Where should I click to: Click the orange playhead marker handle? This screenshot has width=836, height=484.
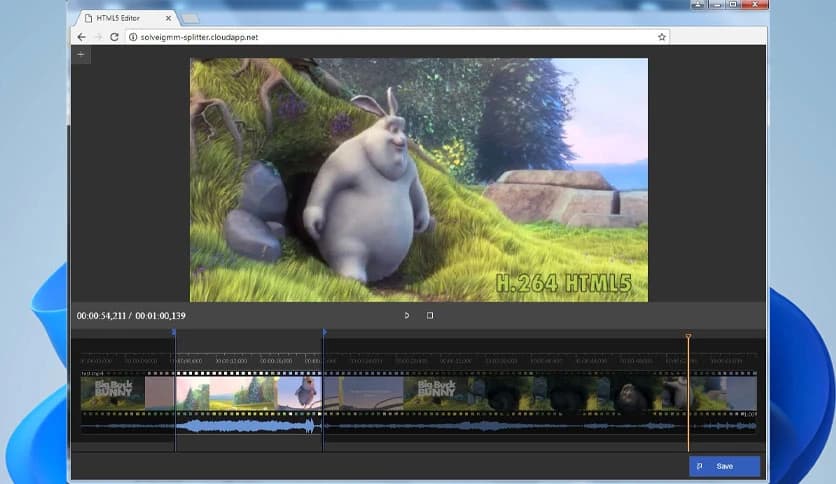pos(688,336)
